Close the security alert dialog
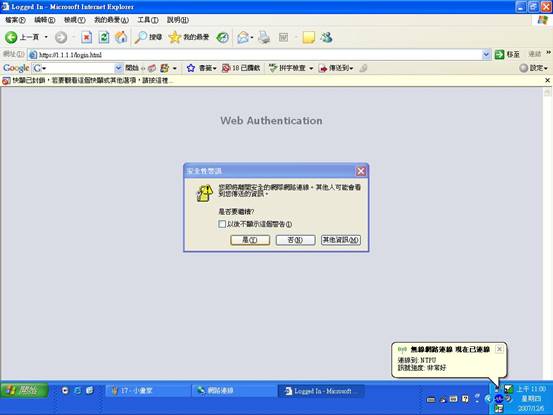Viewport: 553px width, 415px height. point(361,171)
